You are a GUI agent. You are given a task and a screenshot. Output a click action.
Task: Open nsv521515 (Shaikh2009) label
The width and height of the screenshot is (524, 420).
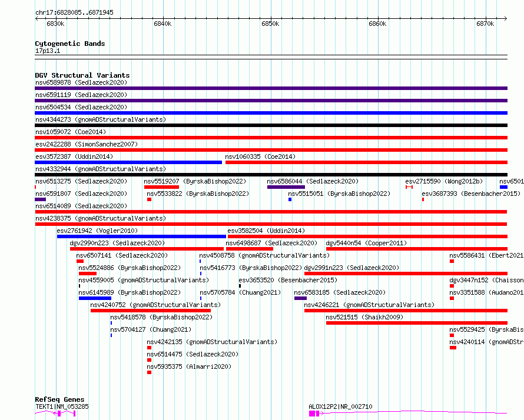click(364, 317)
